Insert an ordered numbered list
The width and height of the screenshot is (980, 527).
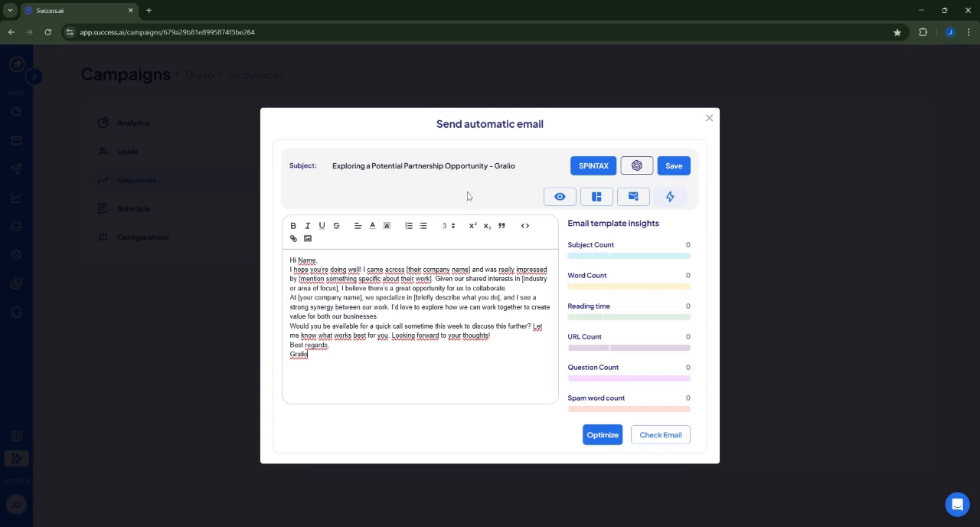click(409, 226)
